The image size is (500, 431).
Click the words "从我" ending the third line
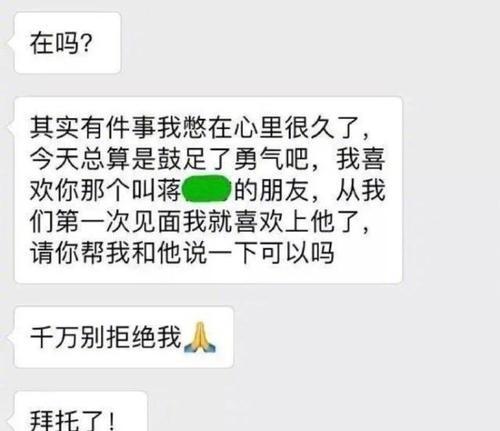(360, 190)
